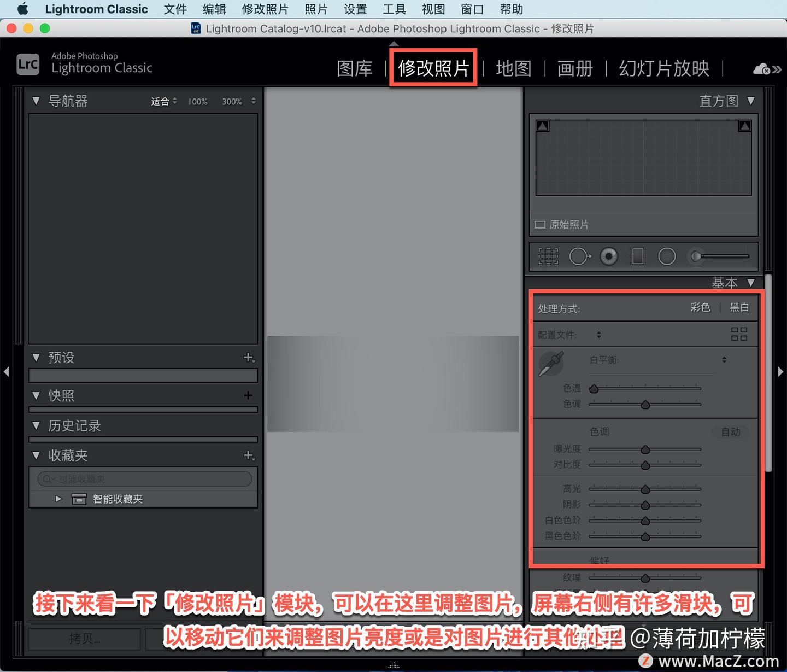Click the Contrast (对比度) slider handle

[x=645, y=465]
